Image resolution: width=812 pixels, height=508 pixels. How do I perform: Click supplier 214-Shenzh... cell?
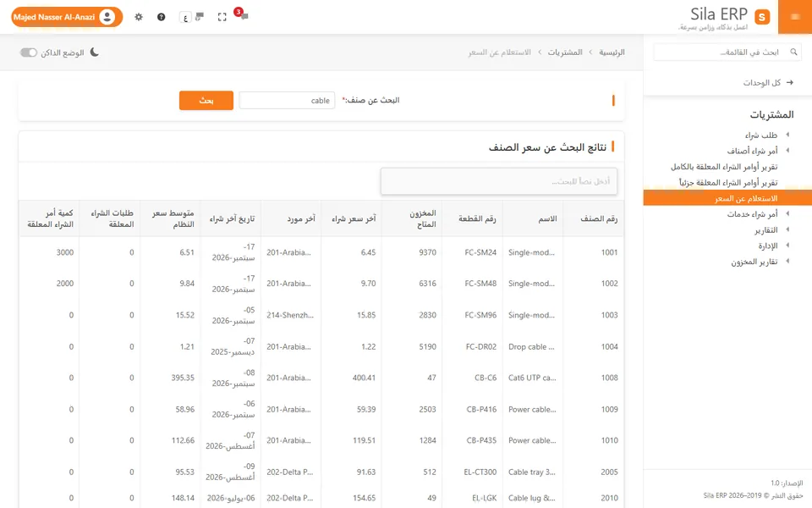click(x=290, y=315)
